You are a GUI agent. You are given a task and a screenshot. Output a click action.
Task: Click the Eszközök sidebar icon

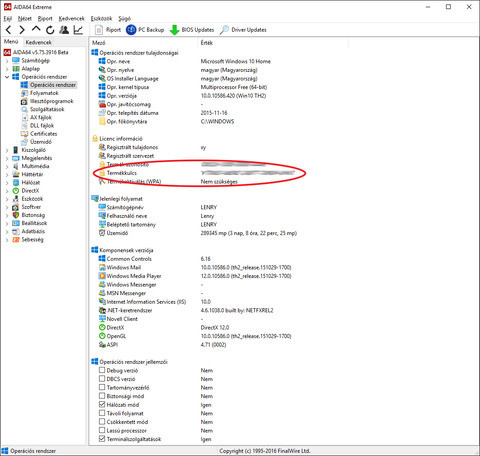click(16, 199)
